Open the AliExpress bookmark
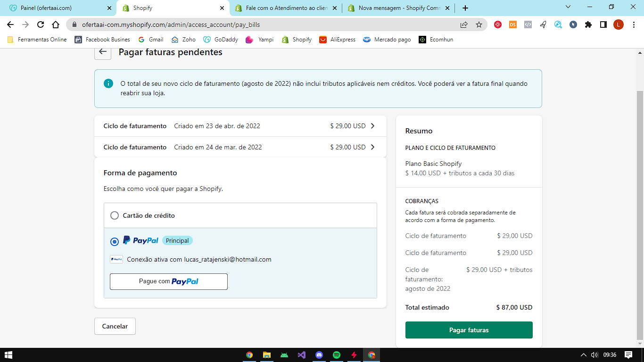The width and height of the screenshot is (644, 362). click(338, 40)
